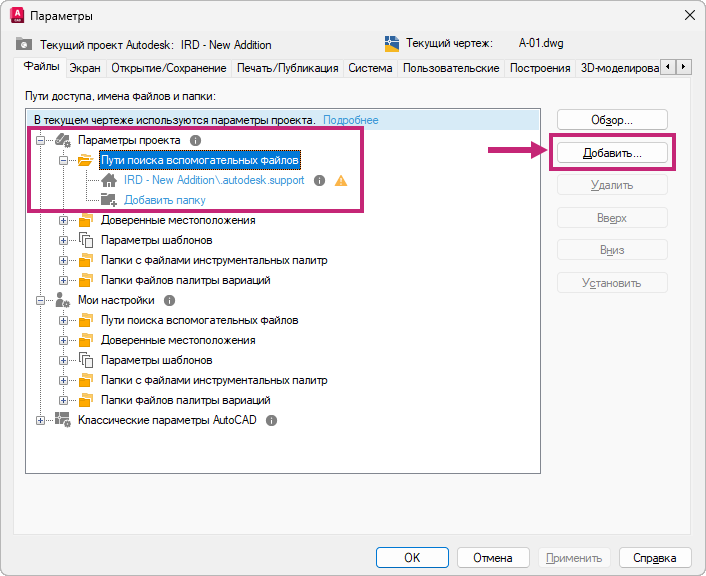The image size is (706, 576).
Task: Click folder icon of Мои настройки Папки файлов палитры вариаций
Action: 86,400
